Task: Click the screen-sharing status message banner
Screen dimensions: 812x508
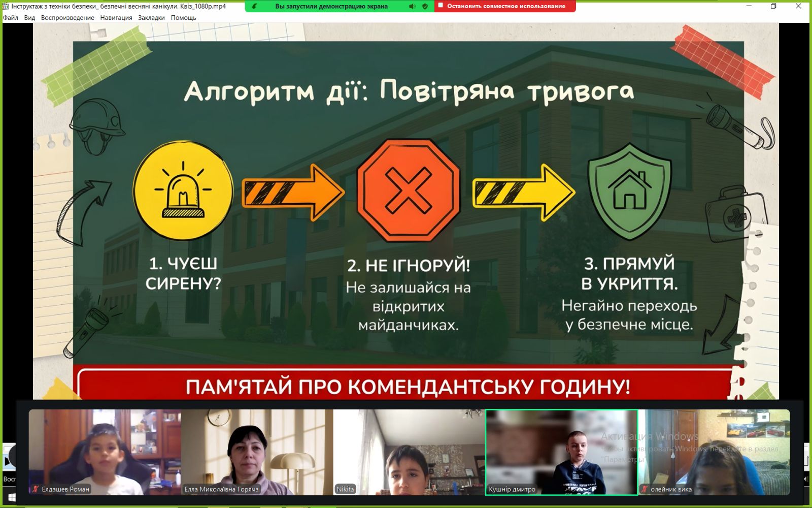Action: pos(331,7)
